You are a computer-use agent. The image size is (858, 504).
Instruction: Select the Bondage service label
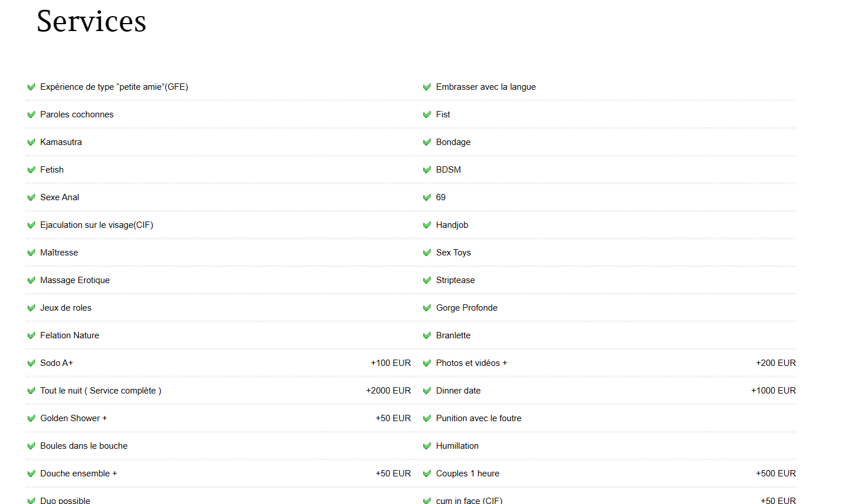[x=453, y=142]
